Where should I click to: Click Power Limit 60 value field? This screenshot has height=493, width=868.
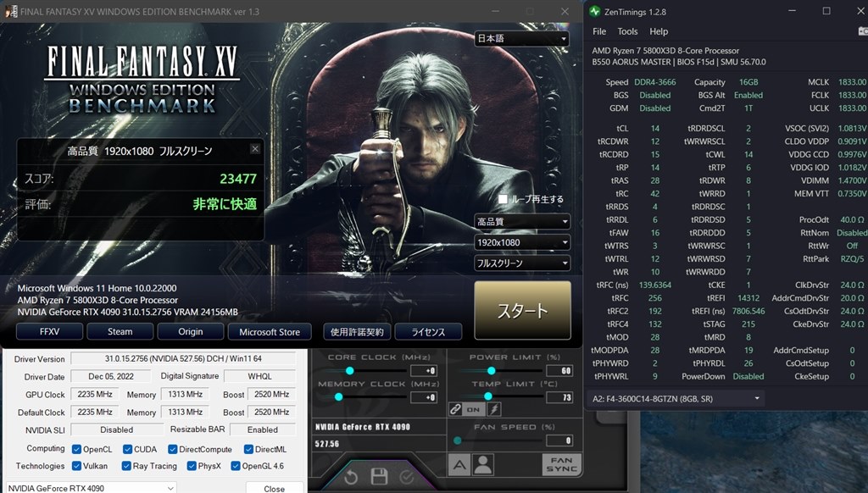(559, 371)
